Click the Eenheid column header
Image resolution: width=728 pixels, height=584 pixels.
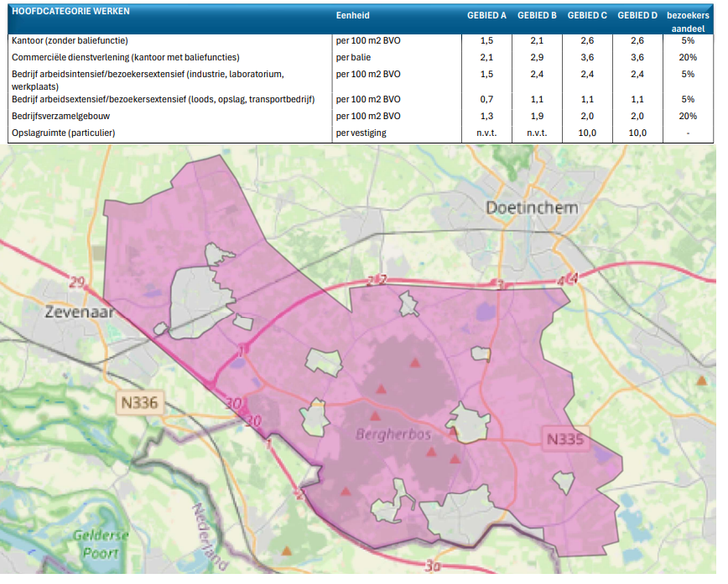tap(352, 16)
